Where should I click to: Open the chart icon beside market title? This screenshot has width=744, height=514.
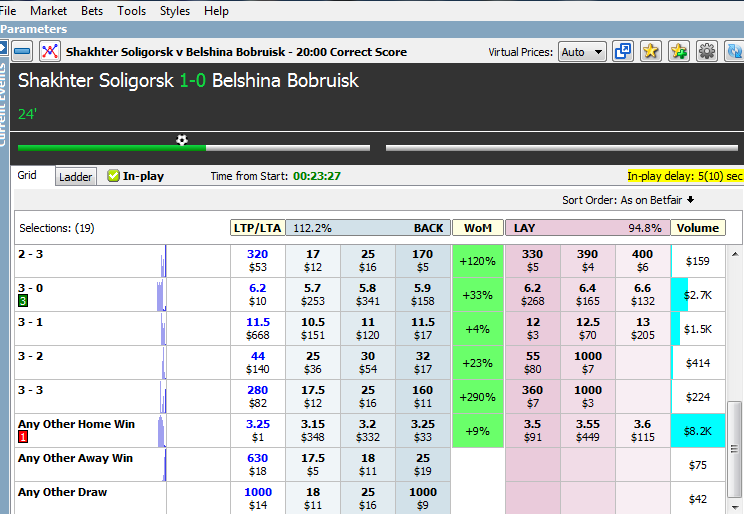coord(50,51)
